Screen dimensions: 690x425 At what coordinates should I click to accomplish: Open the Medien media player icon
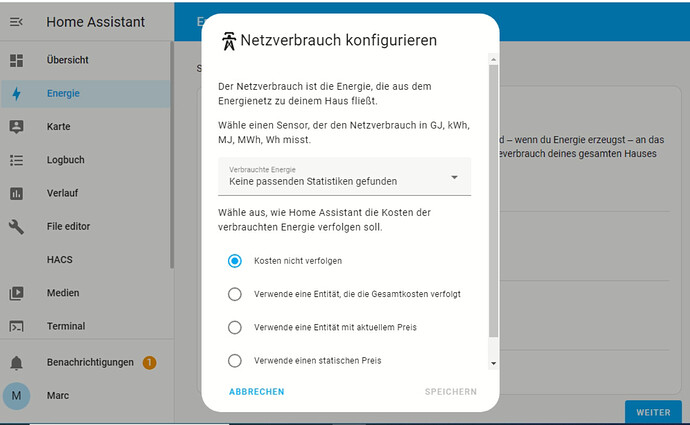click(x=16, y=294)
